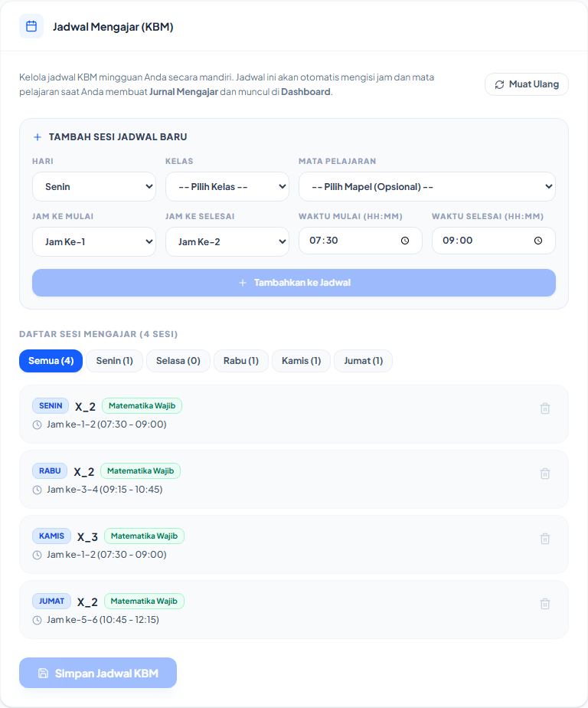Click the calendar icon beside Jadwal Mengajar
The image size is (588, 708).
[x=31, y=26]
